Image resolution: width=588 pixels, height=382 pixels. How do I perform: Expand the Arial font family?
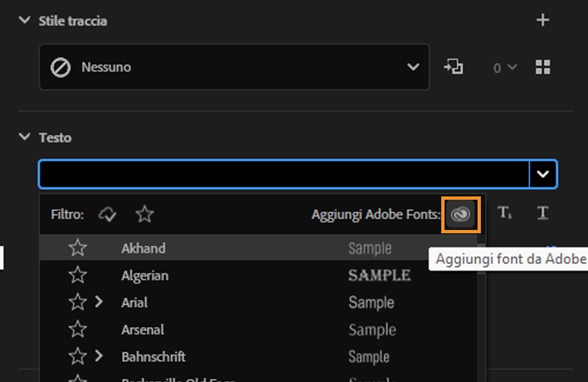(x=98, y=302)
